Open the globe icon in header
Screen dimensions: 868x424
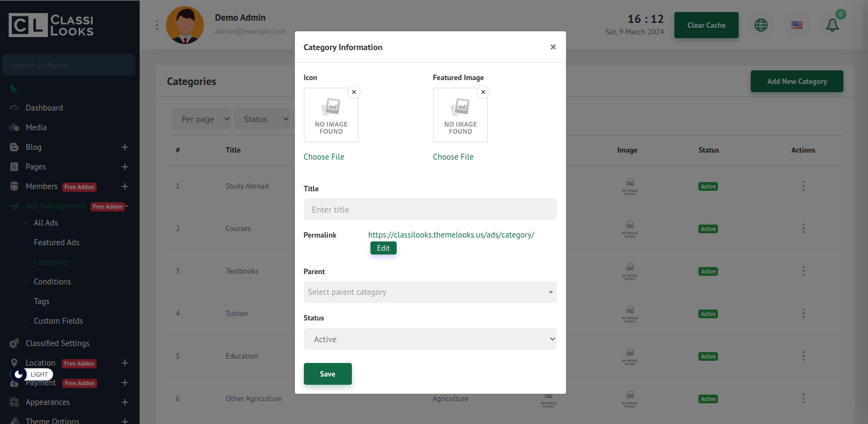click(761, 25)
